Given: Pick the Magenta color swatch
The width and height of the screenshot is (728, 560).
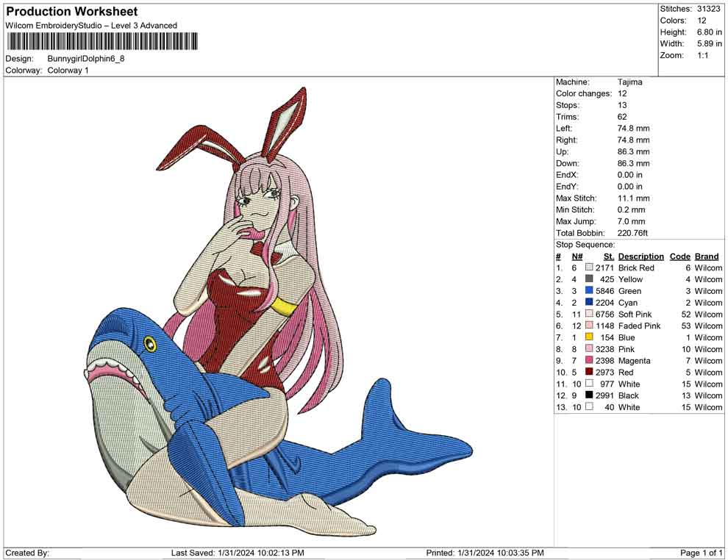Looking at the screenshot, I should (589, 360).
